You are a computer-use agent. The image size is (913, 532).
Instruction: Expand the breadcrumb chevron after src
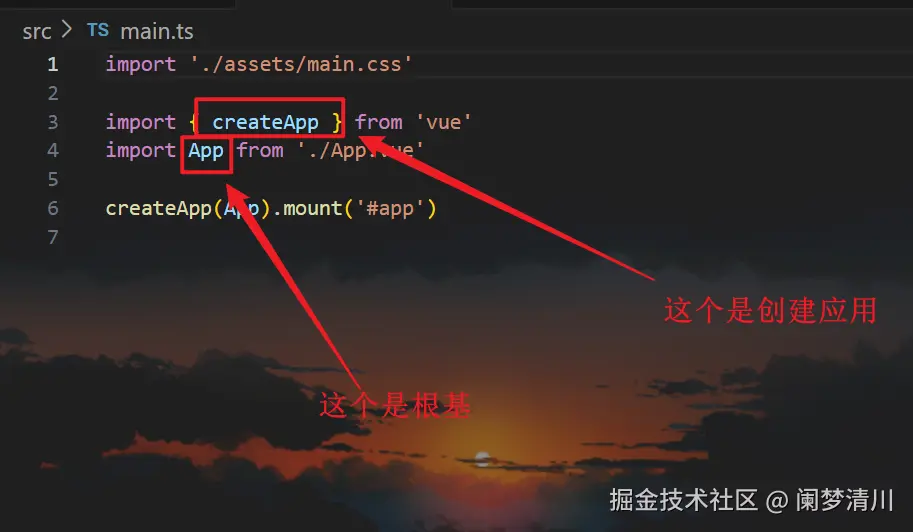coord(66,30)
